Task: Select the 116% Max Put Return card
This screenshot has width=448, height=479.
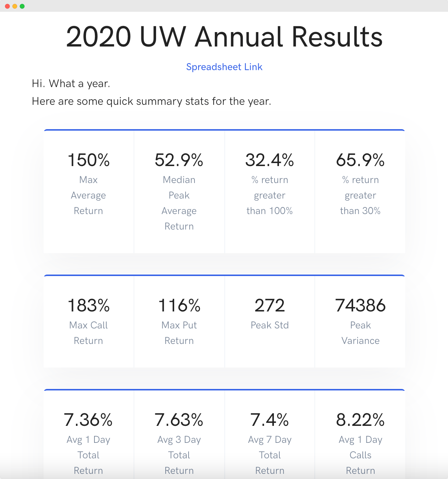Action: 179,322
